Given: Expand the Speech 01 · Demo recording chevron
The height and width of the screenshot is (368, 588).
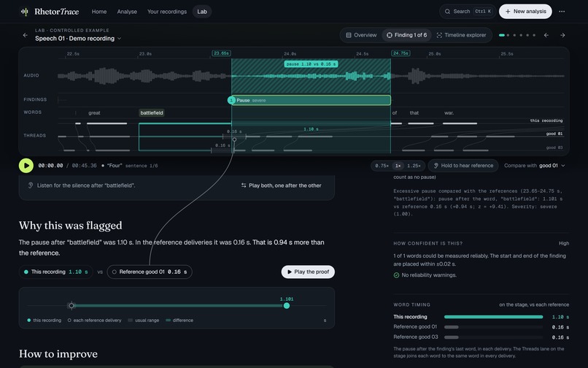Looking at the screenshot, I should [119, 39].
